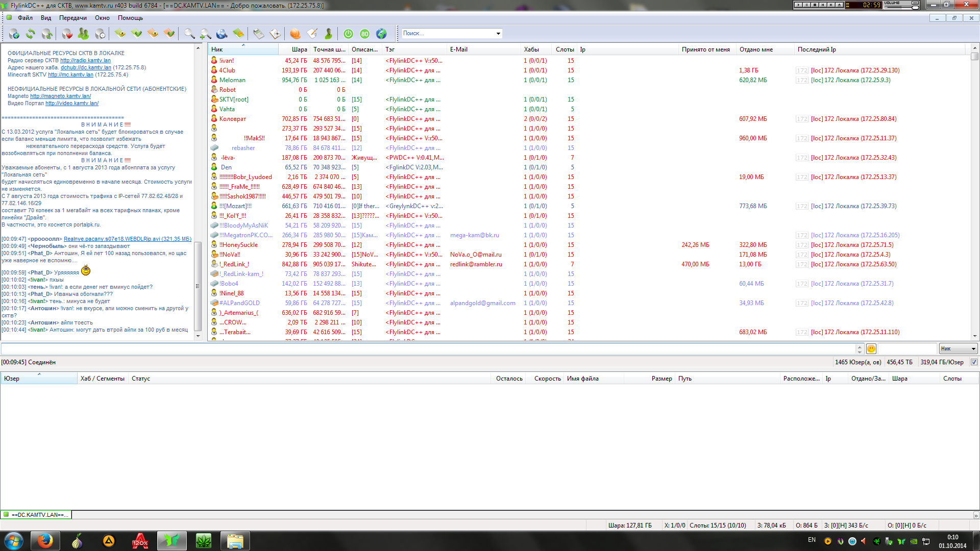Open the Передачи menu
The width and height of the screenshot is (980, 551).
click(x=72, y=18)
